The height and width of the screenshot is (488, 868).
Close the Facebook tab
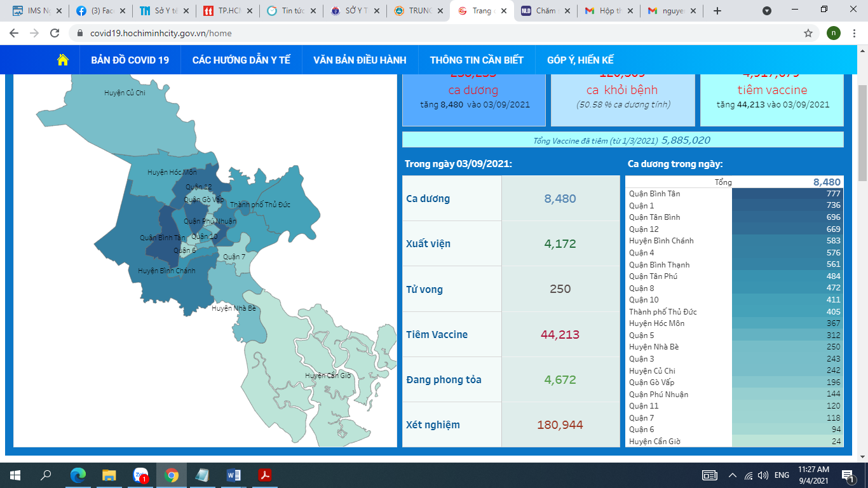point(122,11)
